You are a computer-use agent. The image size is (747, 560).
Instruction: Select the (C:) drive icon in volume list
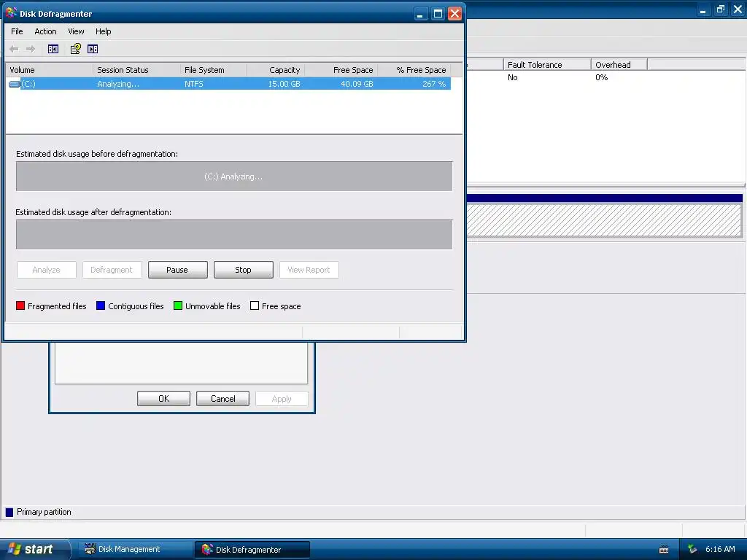pyautogui.click(x=15, y=85)
